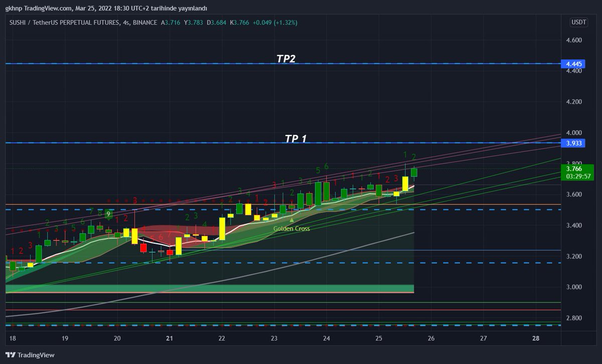
Task: Click the 4.600 price axis label
Action: pos(573,40)
